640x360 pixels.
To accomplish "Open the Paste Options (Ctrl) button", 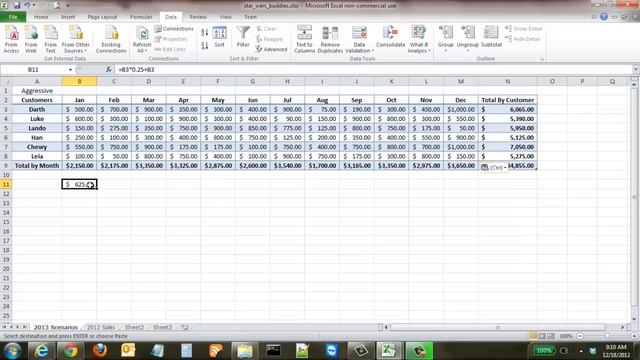I will pyautogui.click(x=493, y=167).
